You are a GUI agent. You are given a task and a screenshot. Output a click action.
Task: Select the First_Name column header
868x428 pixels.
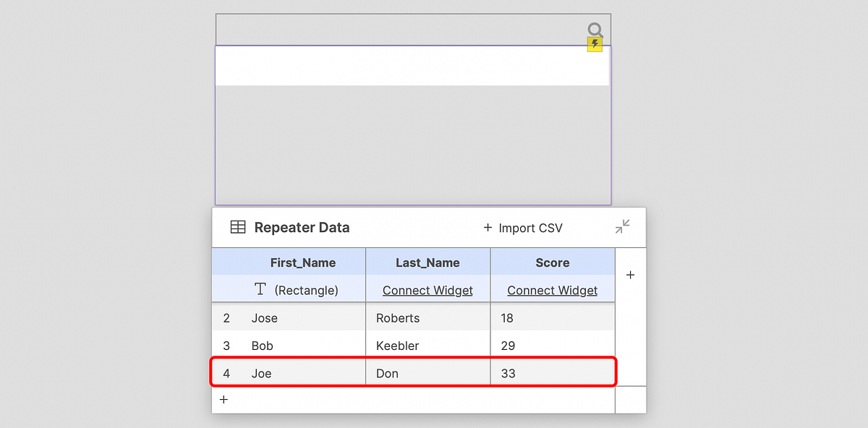[x=303, y=262]
